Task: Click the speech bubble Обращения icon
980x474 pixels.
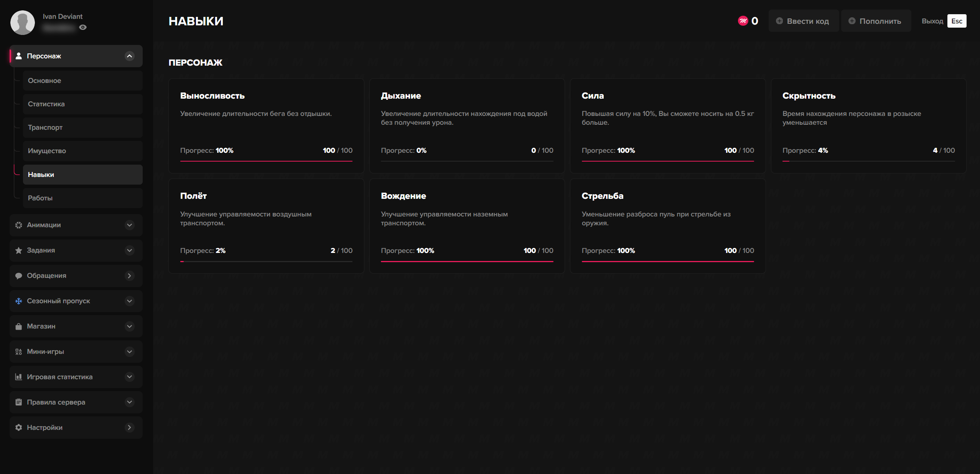Action: 18,276
